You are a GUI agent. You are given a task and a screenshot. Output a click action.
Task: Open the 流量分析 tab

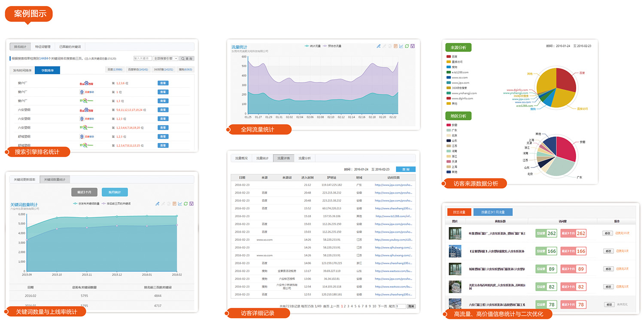(x=304, y=158)
